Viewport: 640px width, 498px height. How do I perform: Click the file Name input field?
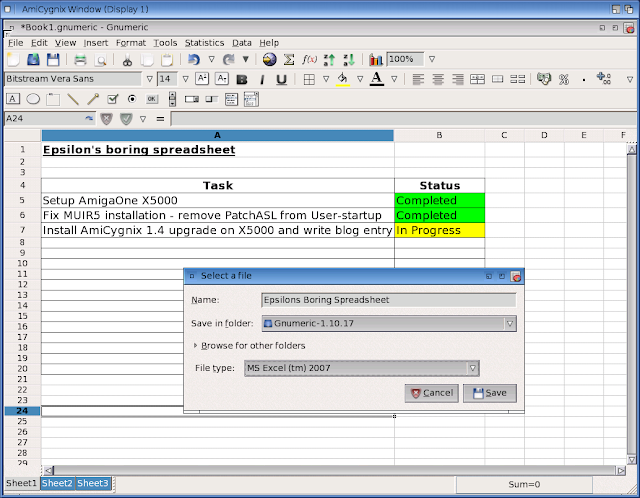click(389, 300)
